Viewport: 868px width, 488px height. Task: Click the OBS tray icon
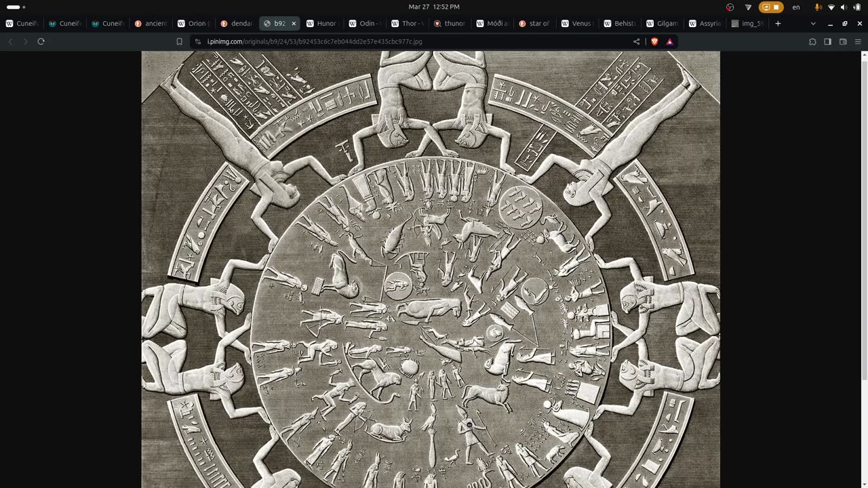coord(730,7)
